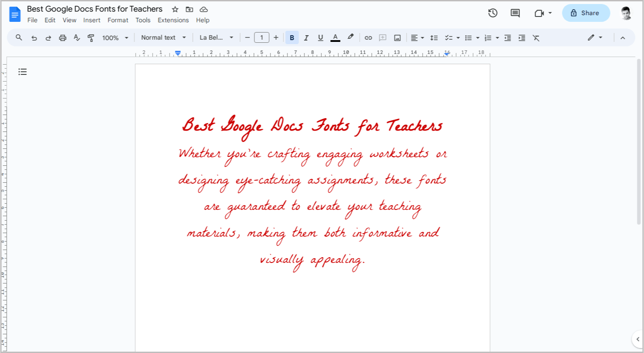
Task: Add a comment with the toolbar icon
Action: [382, 37]
